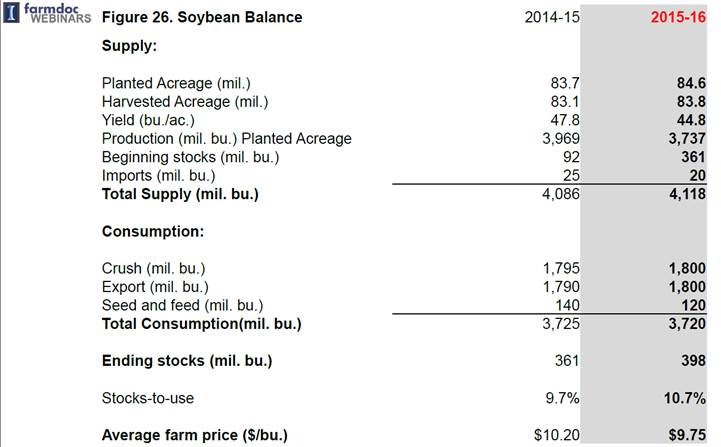Click the Illinois block I logo icon
Screen dimensions: 721x447
tap(11, 13)
